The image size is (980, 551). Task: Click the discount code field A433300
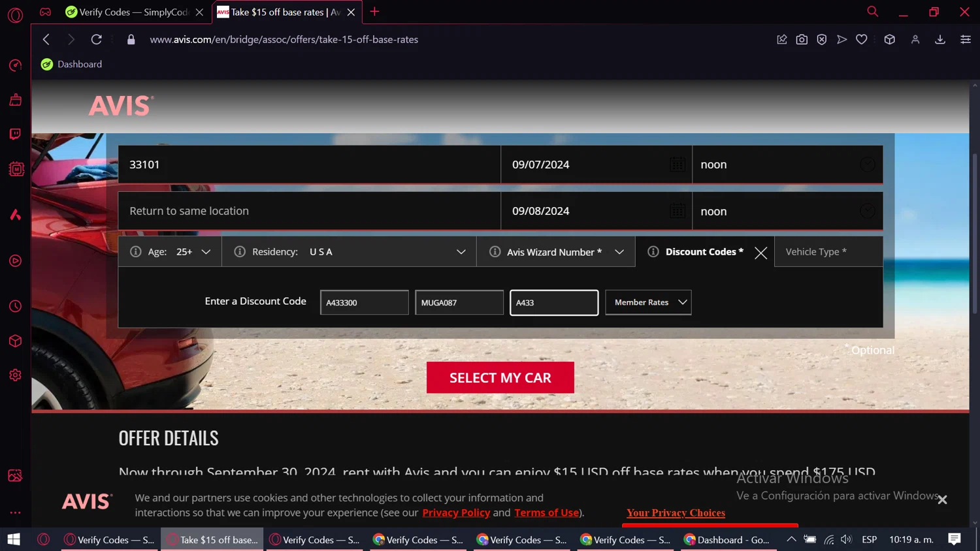[365, 302]
